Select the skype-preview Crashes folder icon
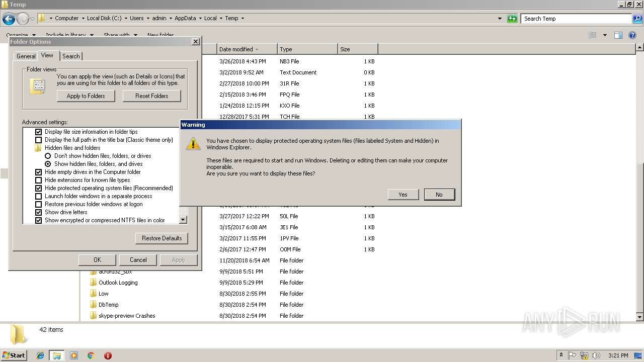The width and height of the screenshot is (644, 362). pyautogui.click(x=93, y=316)
